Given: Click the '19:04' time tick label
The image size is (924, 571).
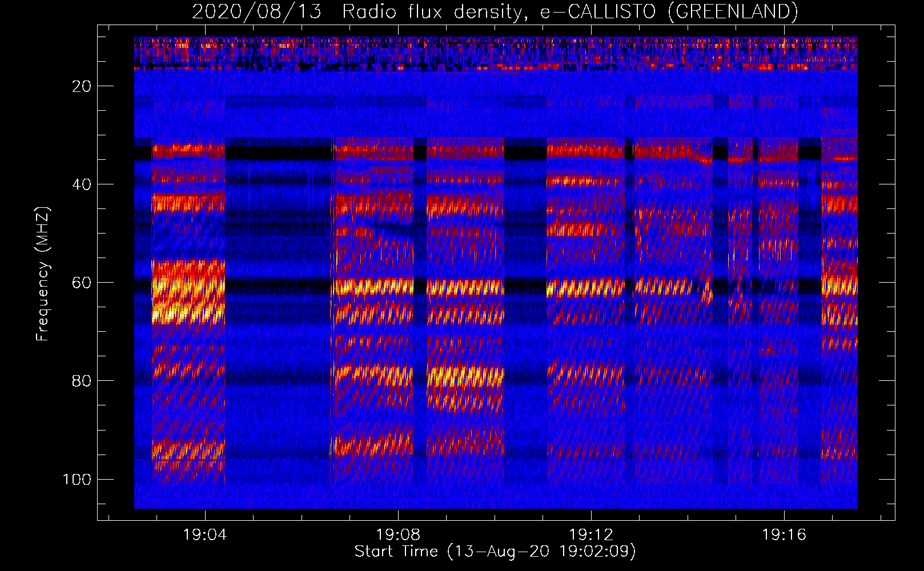Looking at the screenshot, I should click(205, 535).
